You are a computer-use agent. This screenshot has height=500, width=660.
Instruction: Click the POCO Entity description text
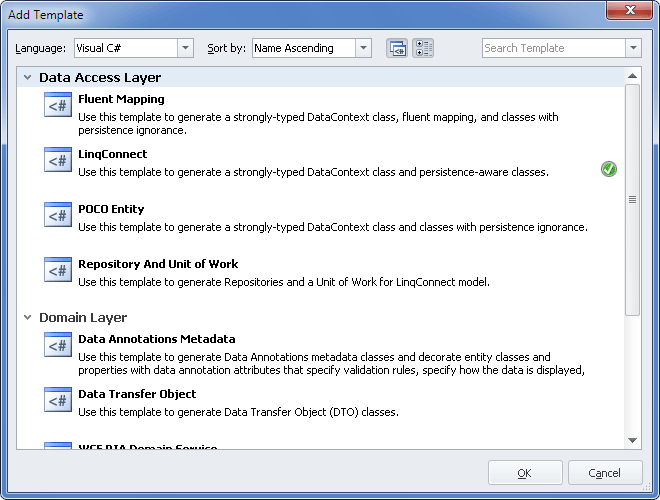pos(333,227)
